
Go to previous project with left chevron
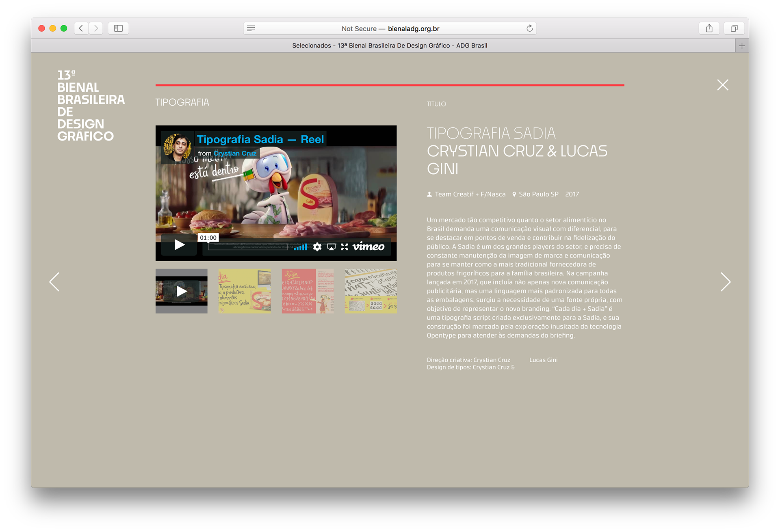(x=54, y=282)
